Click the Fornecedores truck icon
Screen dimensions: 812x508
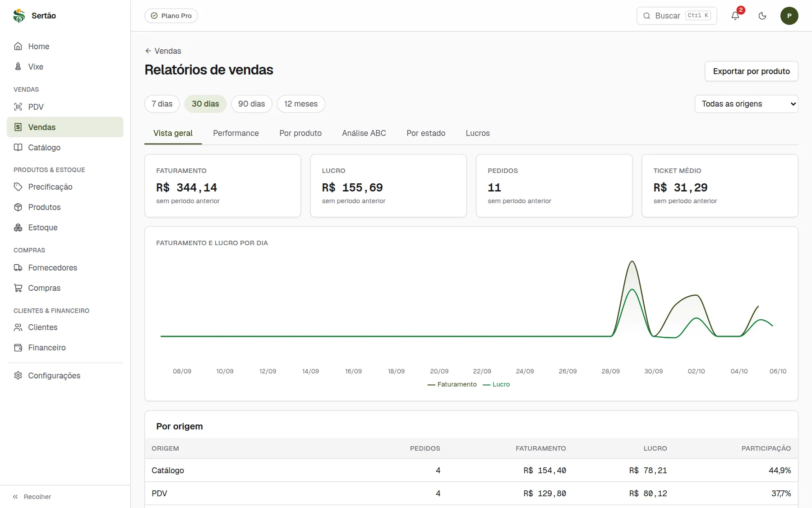(18, 267)
